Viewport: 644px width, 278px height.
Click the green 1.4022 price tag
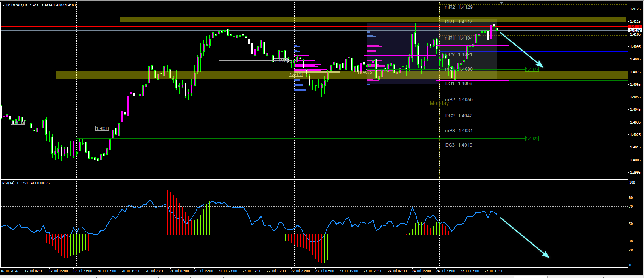pyautogui.click(x=532, y=139)
